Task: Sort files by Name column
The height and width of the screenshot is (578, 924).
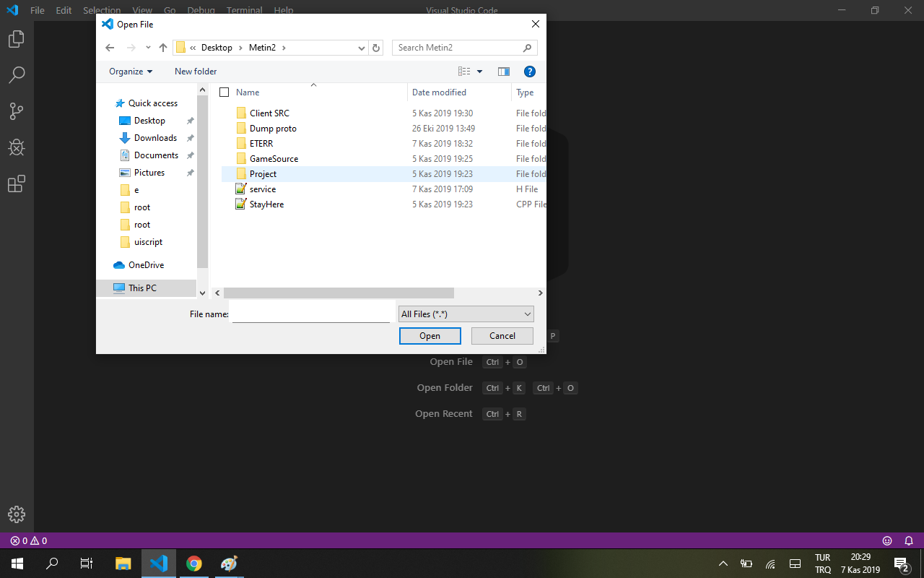Action: (x=248, y=92)
